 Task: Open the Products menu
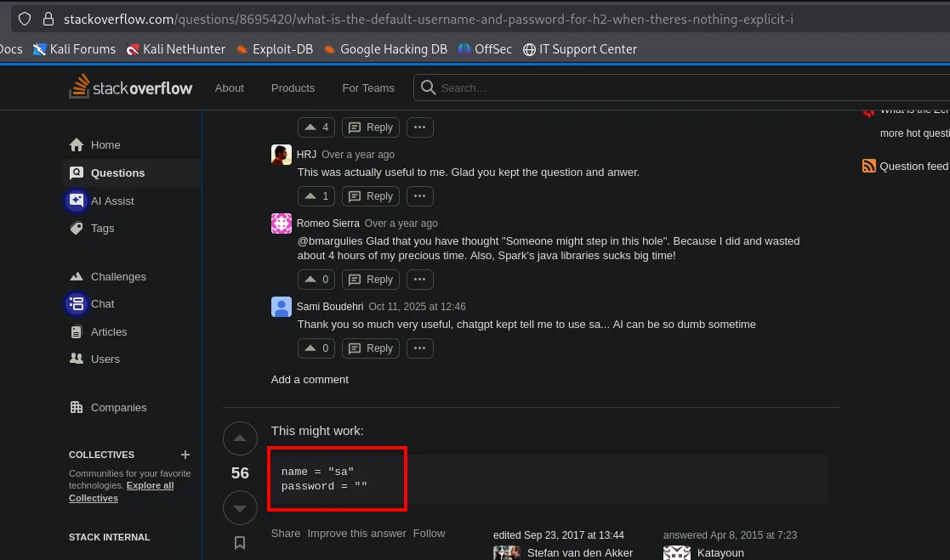click(x=293, y=88)
